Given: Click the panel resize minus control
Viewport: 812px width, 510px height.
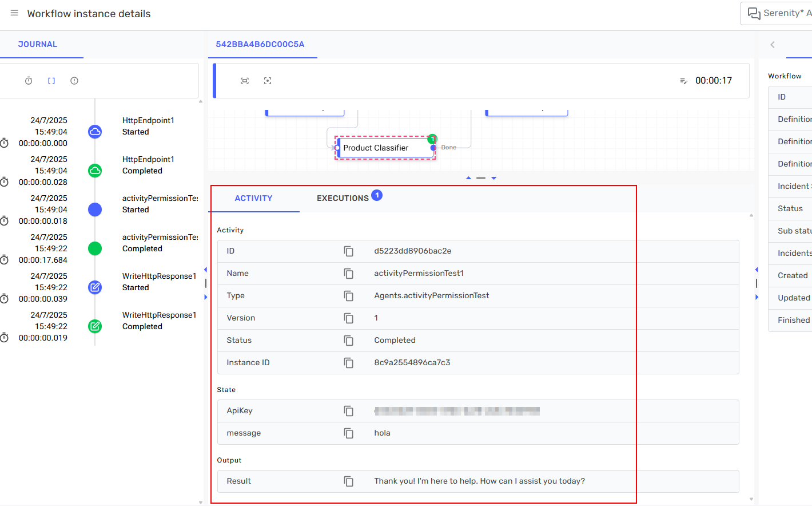Looking at the screenshot, I should coord(481,177).
